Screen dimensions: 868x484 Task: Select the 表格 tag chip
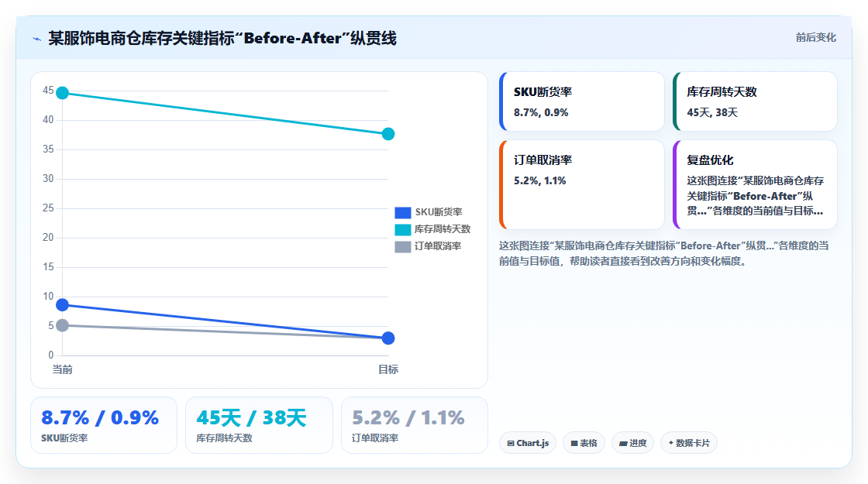[584, 443]
